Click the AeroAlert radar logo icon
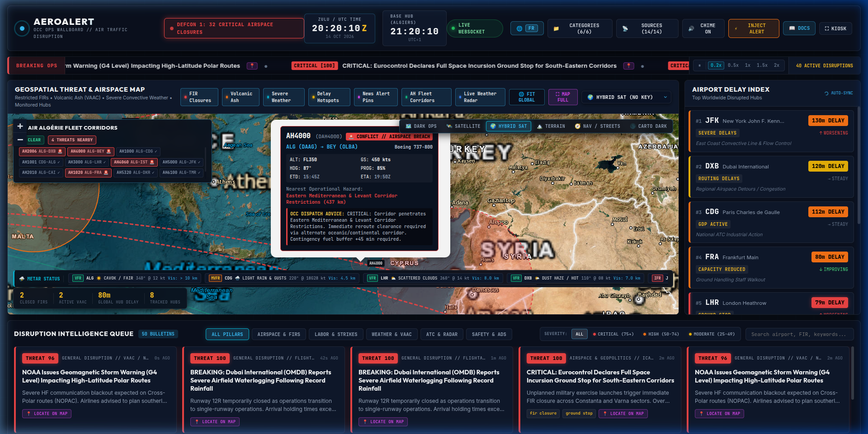Image resolution: width=868 pixels, height=434 pixels. tap(22, 28)
